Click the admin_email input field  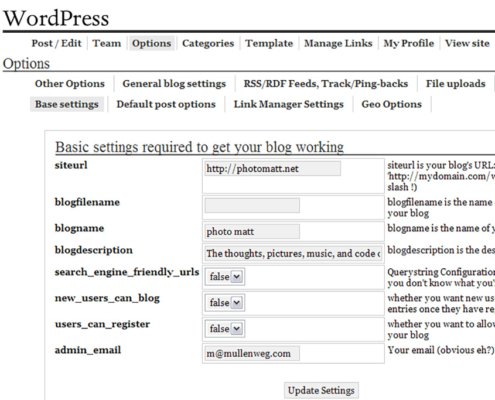pos(252,353)
